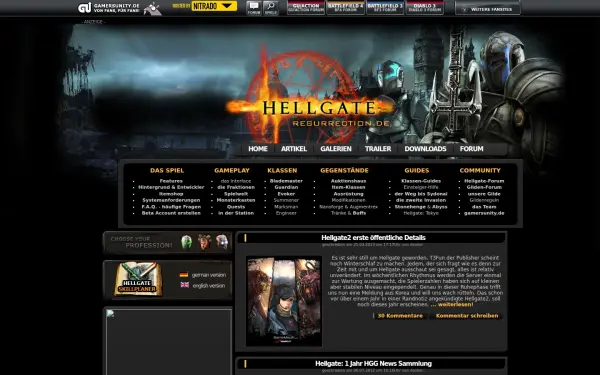Open the Guiaction forum tab
This screenshot has width=600, height=375.
[x=306, y=8]
